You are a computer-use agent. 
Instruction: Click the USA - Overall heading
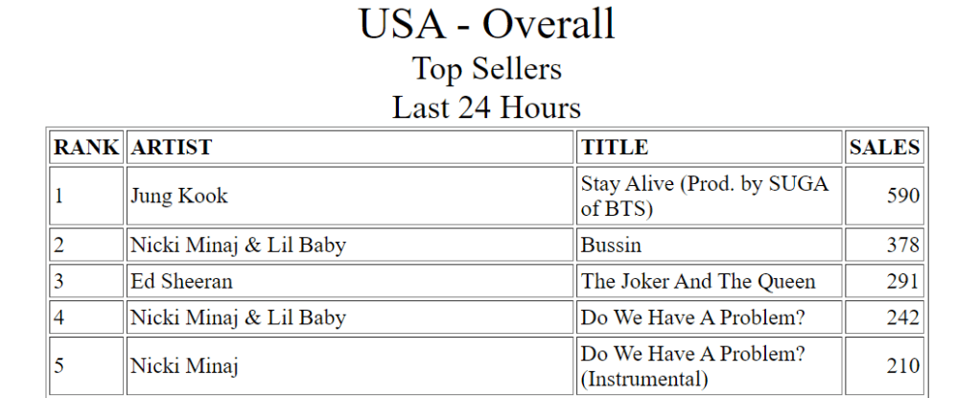pyautogui.click(x=487, y=24)
